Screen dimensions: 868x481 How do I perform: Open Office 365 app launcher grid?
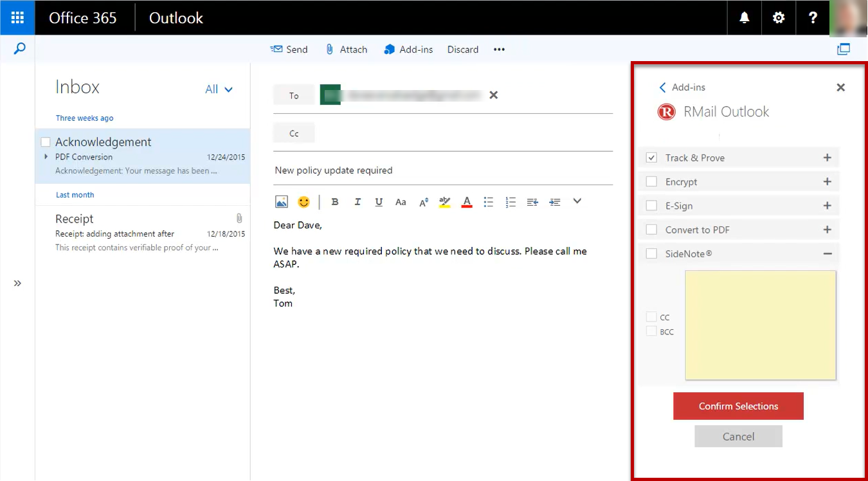(x=17, y=17)
